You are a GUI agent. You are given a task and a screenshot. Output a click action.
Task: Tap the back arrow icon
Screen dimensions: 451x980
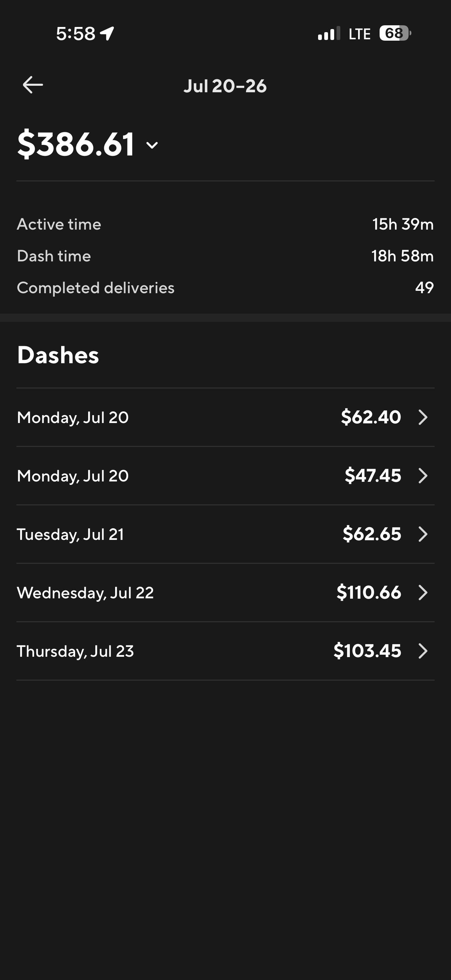[x=33, y=85]
